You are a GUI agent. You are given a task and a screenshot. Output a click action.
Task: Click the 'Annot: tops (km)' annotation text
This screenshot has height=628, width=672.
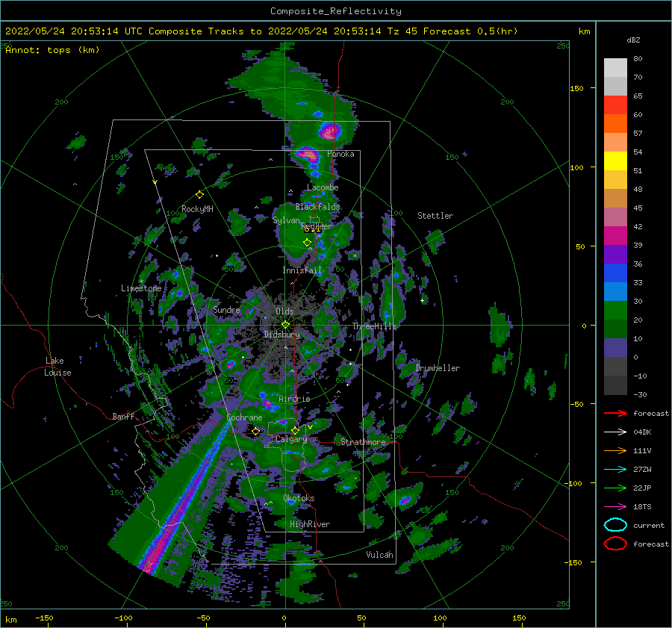click(x=52, y=50)
